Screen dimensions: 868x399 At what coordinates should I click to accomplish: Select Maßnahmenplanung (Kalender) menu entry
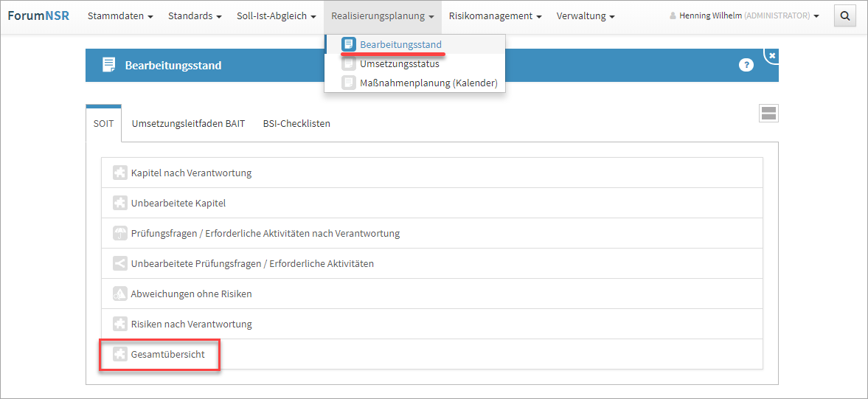(428, 83)
